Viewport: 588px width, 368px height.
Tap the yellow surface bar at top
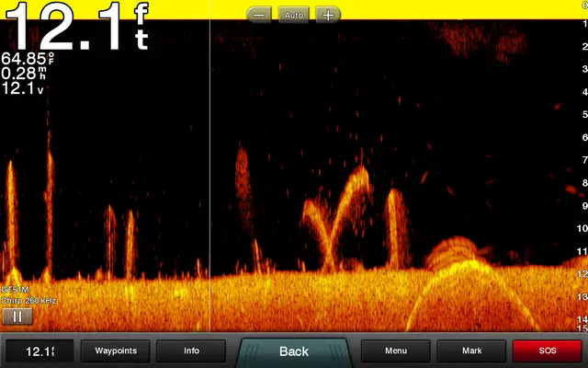click(413, 9)
